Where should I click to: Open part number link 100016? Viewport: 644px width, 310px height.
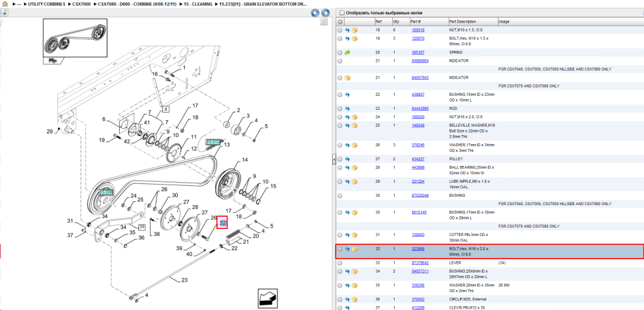(x=418, y=30)
